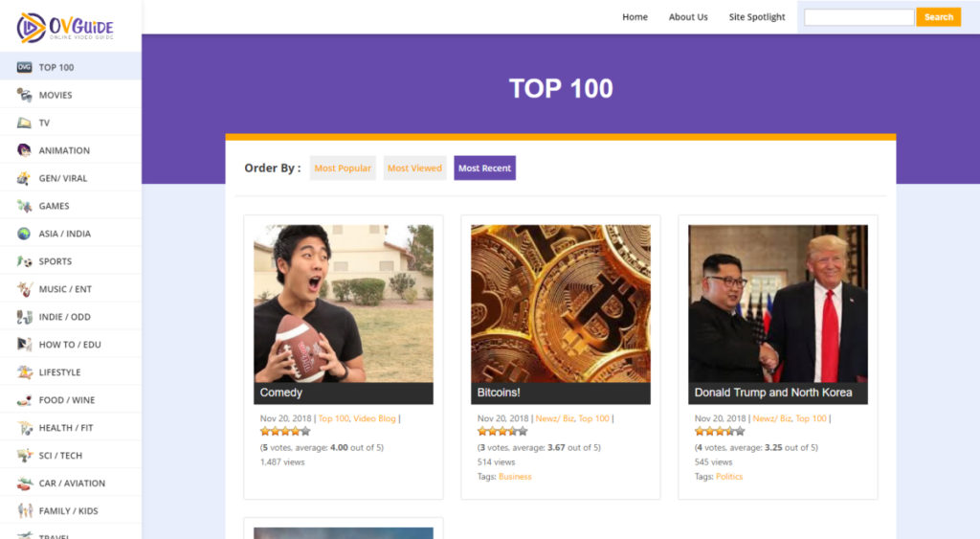Rate the Comedy video with stars
Screen dimensions: 980x539
tap(285, 432)
